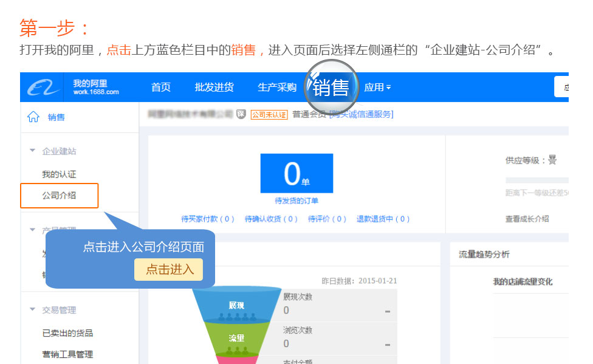Click 待评价 ( 0 ) link
593x364 pixels.
click(327, 219)
